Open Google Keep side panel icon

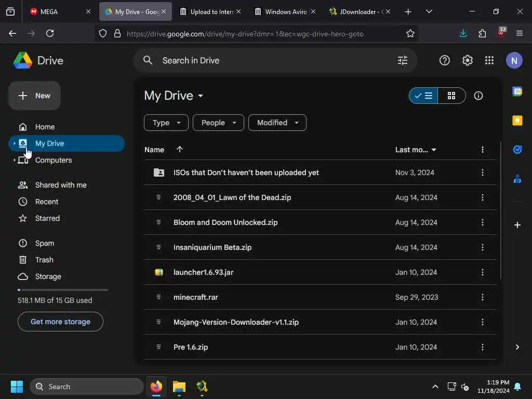tap(517, 121)
